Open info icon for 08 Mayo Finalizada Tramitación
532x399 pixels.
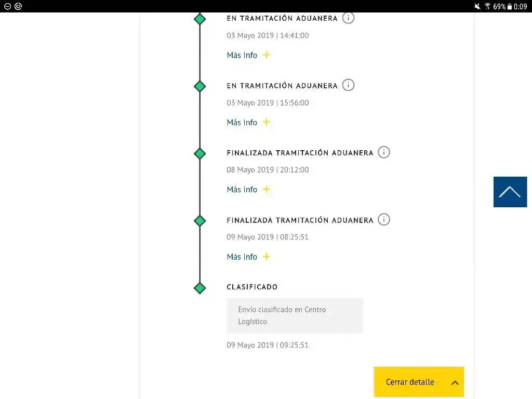[x=384, y=152]
